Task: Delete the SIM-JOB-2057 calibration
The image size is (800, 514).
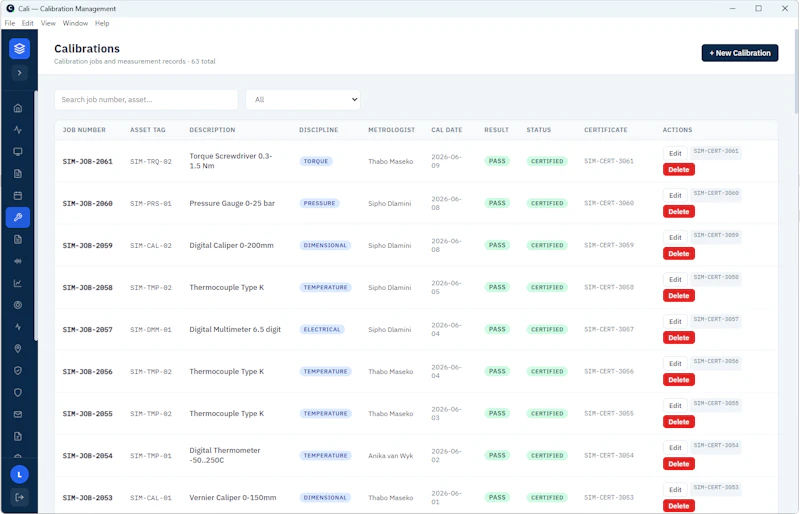Action: tap(679, 337)
